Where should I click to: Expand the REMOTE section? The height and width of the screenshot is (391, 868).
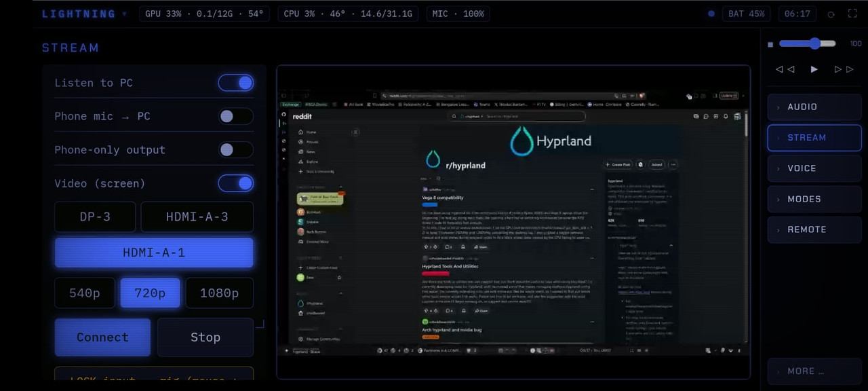pyautogui.click(x=814, y=229)
